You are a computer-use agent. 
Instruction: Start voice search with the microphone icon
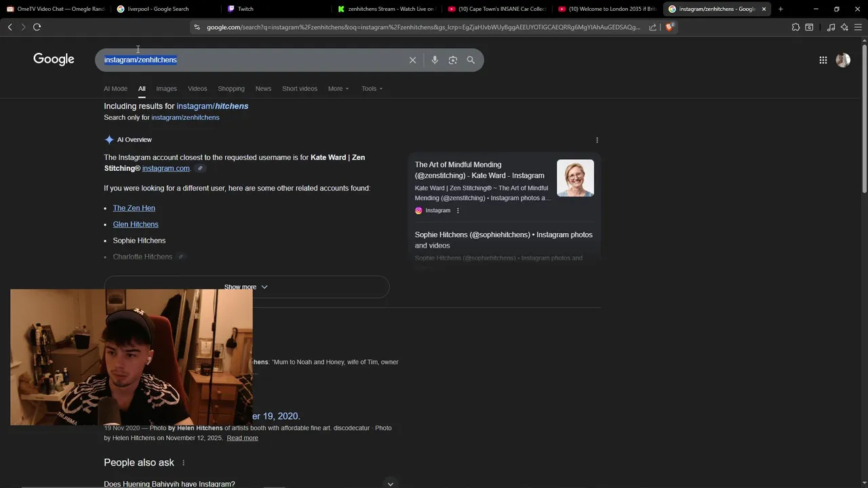pyautogui.click(x=435, y=60)
